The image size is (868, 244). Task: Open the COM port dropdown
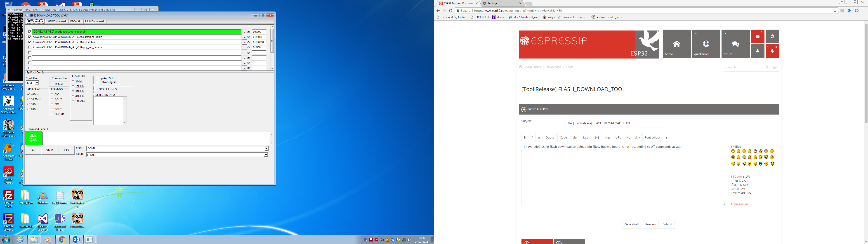[266, 148]
